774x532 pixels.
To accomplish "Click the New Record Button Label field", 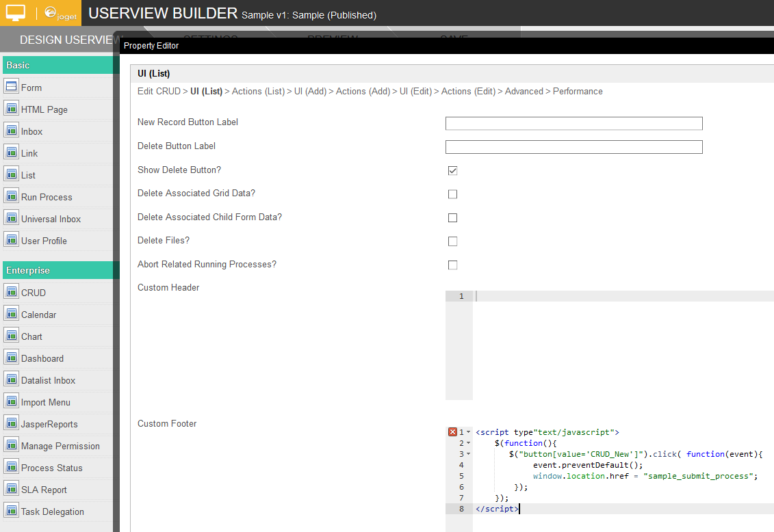I will click(573, 123).
